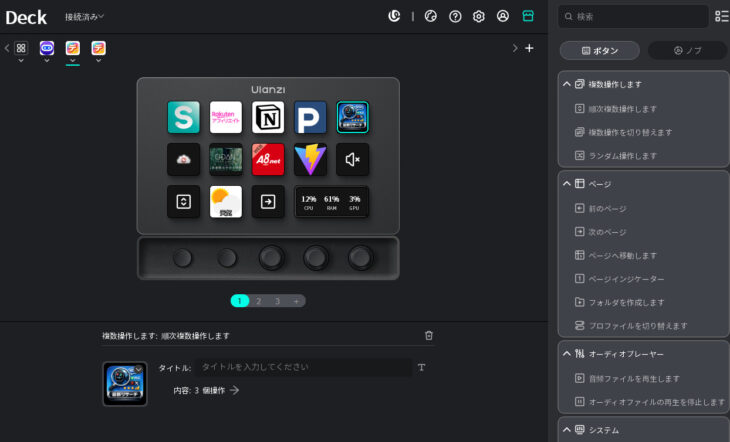
Task: Select the highlighted robot-image key in top row
Action: click(352, 117)
